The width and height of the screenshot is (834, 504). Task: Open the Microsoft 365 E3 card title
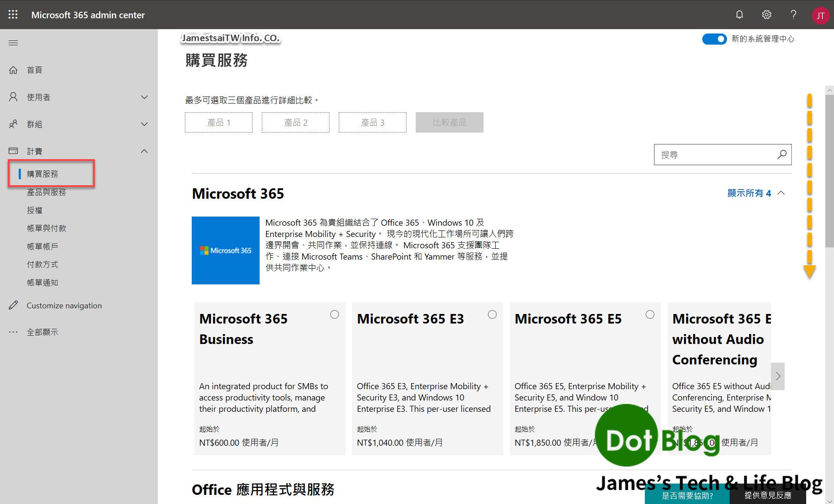click(x=410, y=319)
